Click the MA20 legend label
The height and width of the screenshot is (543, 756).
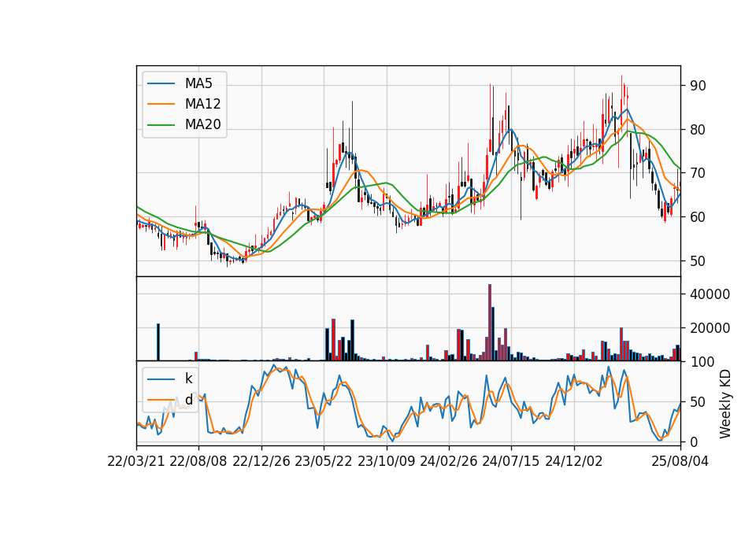(202, 125)
